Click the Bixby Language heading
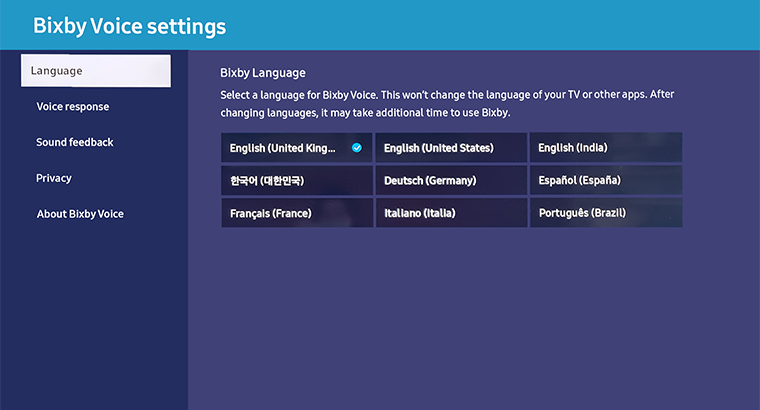 [263, 73]
